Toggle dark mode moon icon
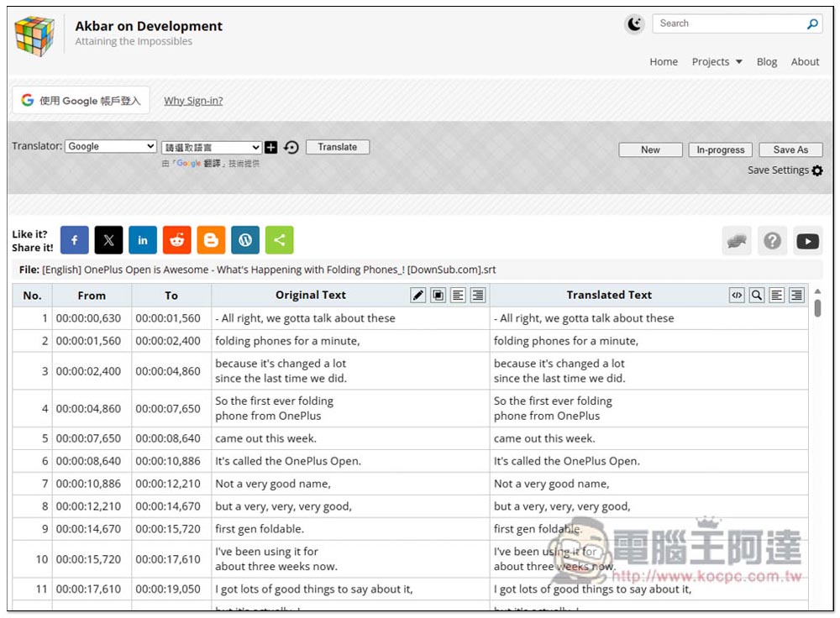Viewport: 840px width, 618px height. pos(634,24)
